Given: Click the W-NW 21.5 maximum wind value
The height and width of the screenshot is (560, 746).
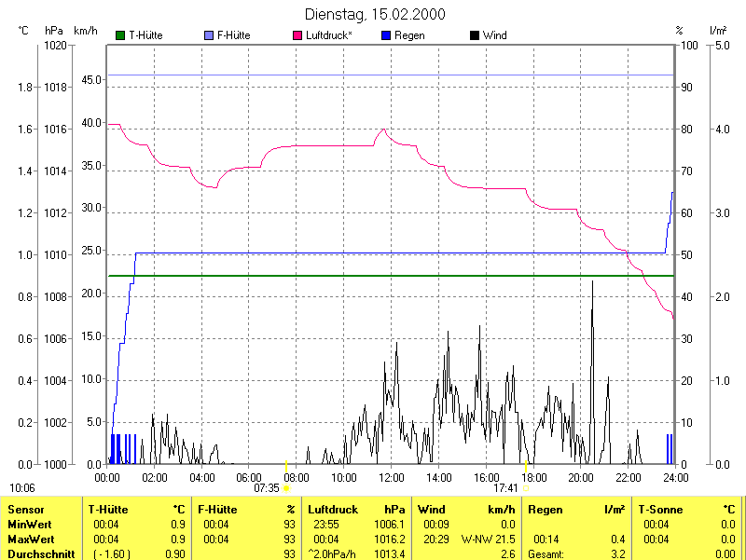Looking at the screenshot, I should 488,540.
